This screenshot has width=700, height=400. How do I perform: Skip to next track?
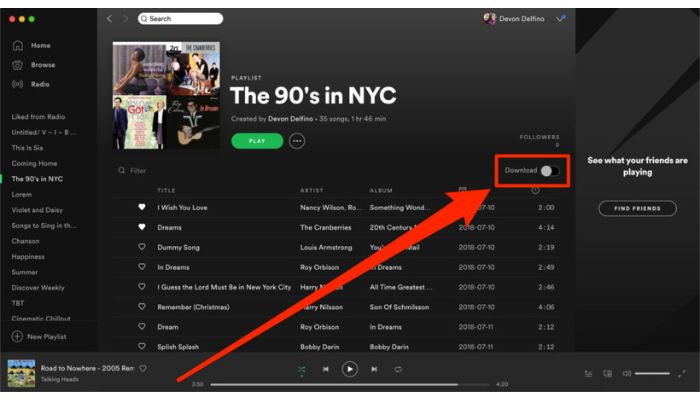click(x=374, y=369)
